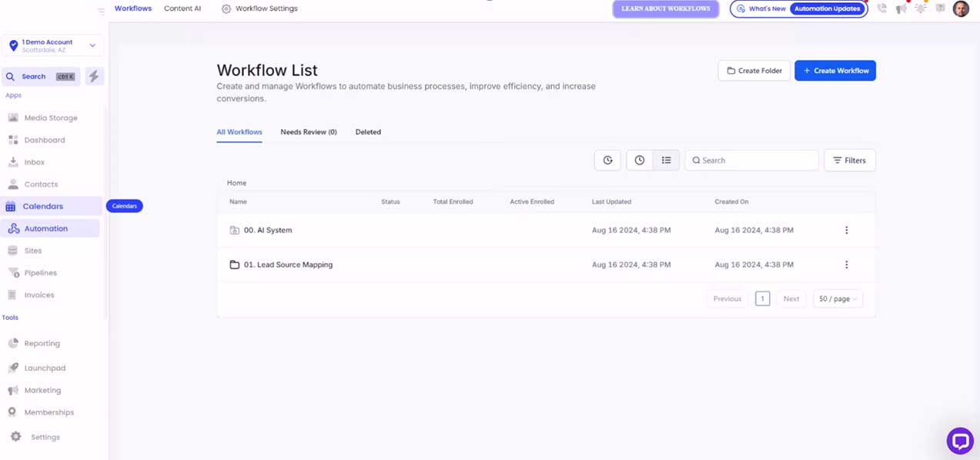Click Learn About Workflows
Image resolution: width=980 pixels, height=460 pixels.
665,8
